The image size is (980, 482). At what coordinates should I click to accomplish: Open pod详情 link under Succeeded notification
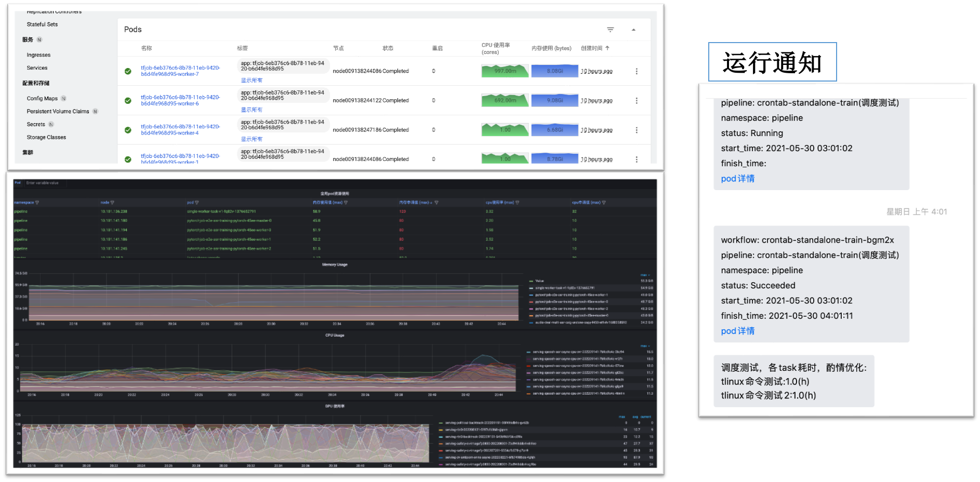click(737, 331)
